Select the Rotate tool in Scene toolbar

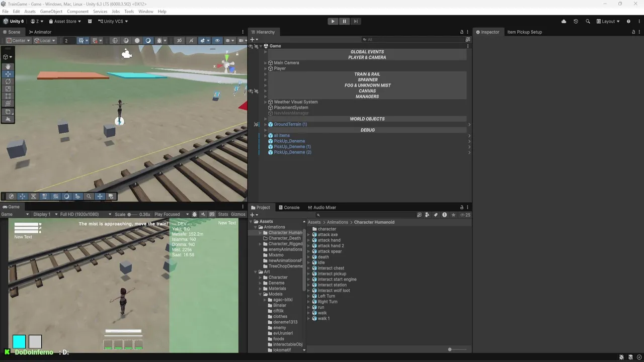(x=8, y=81)
